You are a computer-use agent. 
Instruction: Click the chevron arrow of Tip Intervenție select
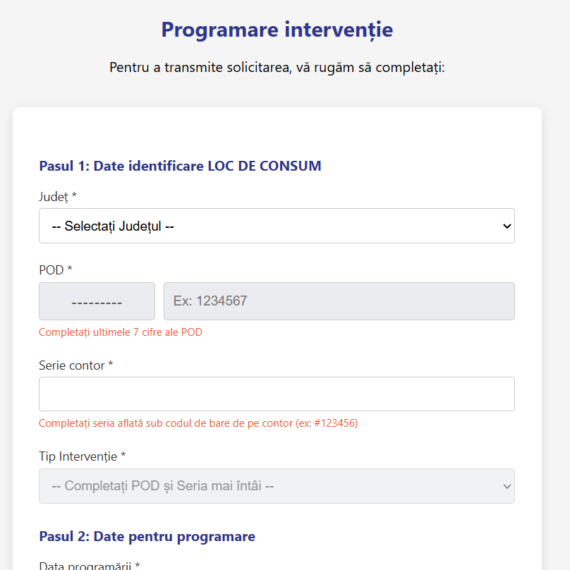click(x=507, y=486)
